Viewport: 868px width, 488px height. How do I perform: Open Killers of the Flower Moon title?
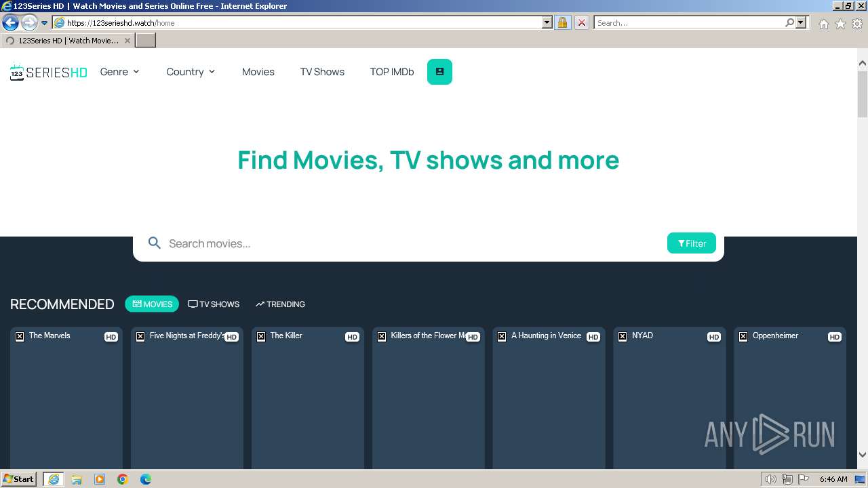[x=429, y=335]
